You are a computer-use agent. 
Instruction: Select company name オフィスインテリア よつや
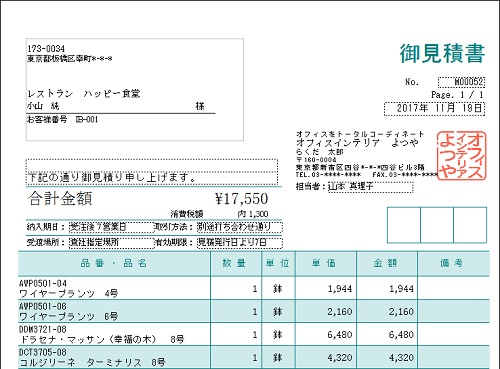(x=357, y=143)
